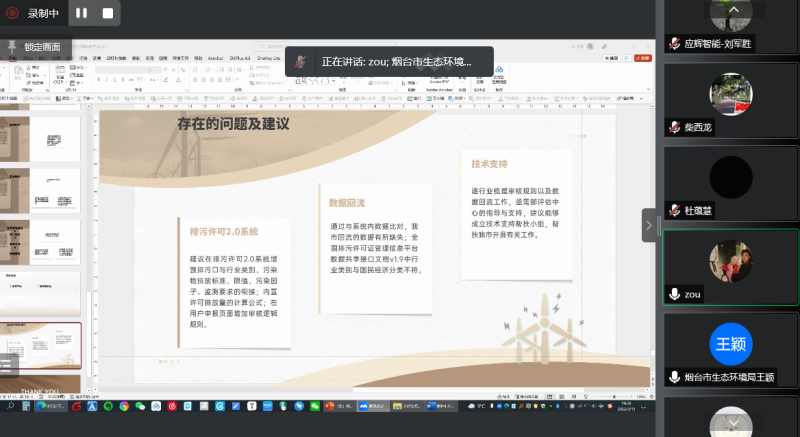
Task: Click the weather cloud icon in taskbar
Action: coord(470,406)
